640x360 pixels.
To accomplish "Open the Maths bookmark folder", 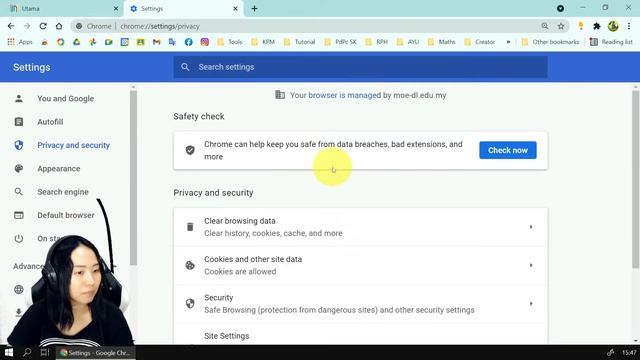I will 441,42.
